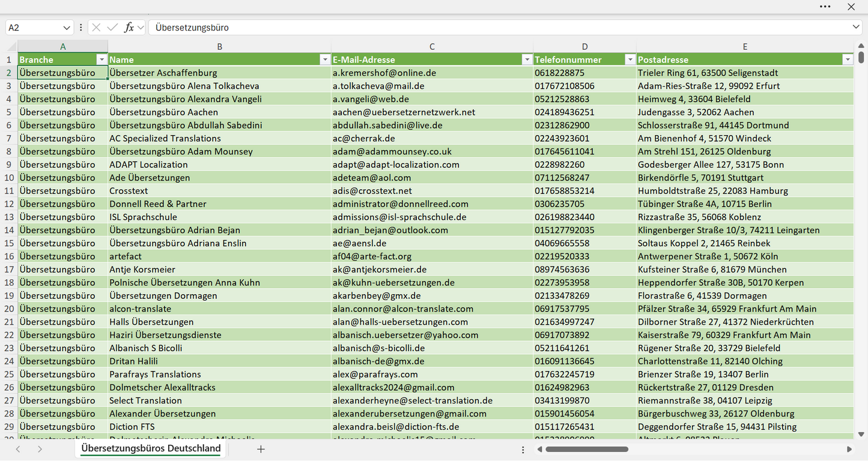Viewport: 868px width, 461px height.
Task: Select column C header
Action: coord(432,46)
